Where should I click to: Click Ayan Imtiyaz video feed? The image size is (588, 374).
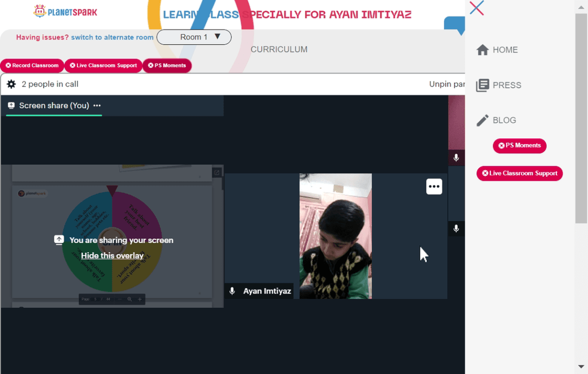point(336,236)
